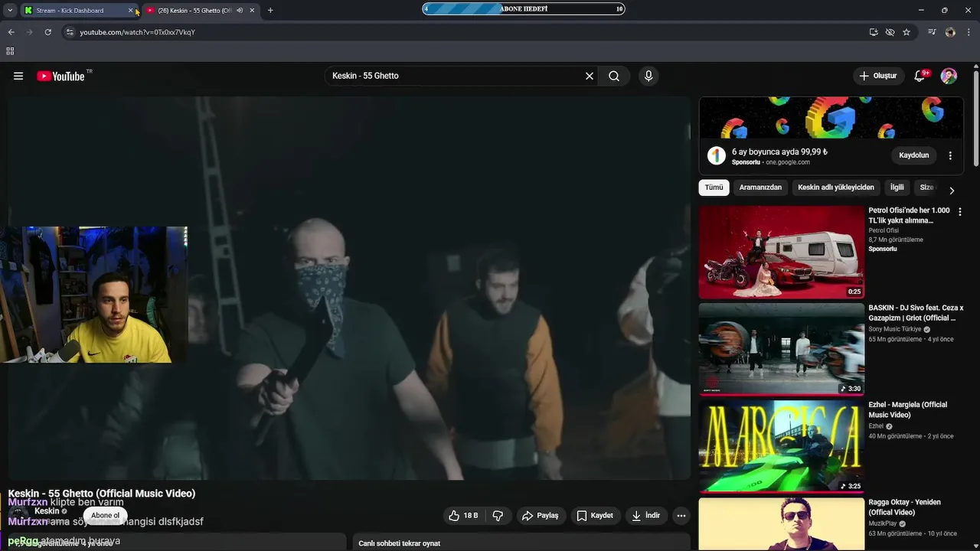The width and height of the screenshot is (980, 551).
Task: Open the more actions ellipsis under video
Action: (681, 516)
